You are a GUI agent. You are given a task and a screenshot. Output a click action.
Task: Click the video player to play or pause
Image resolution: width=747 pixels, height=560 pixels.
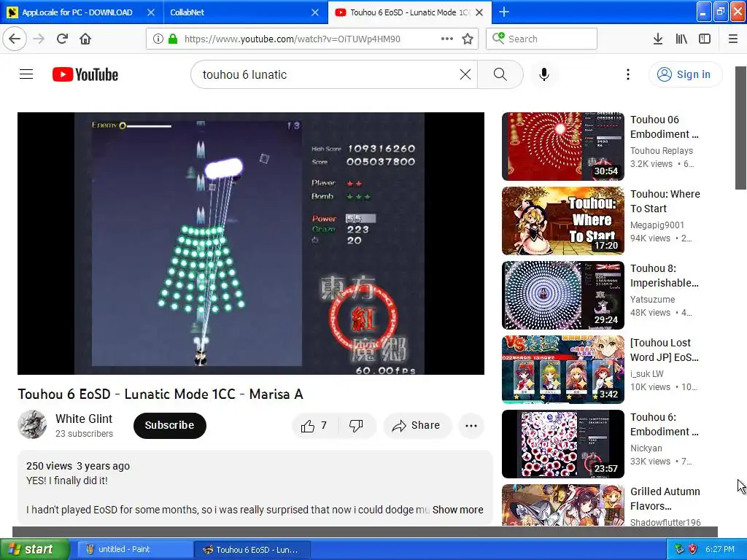pos(251,244)
